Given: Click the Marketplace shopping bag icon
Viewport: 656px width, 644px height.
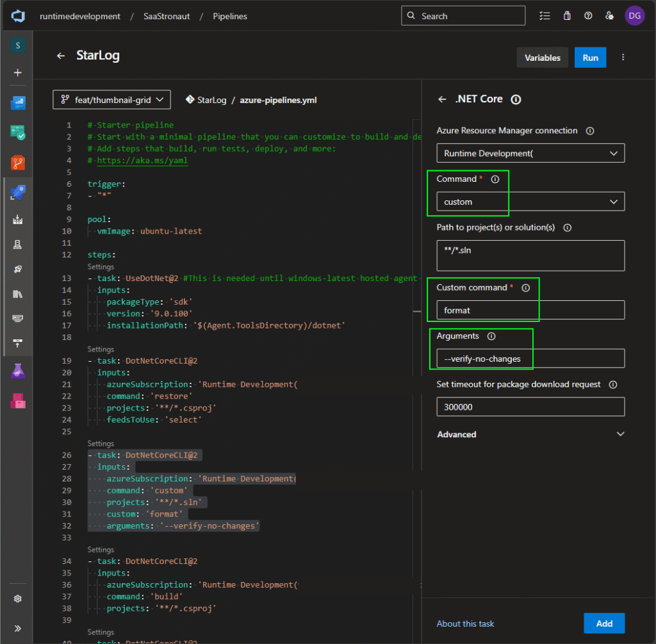Looking at the screenshot, I should [x=567, y=16].
